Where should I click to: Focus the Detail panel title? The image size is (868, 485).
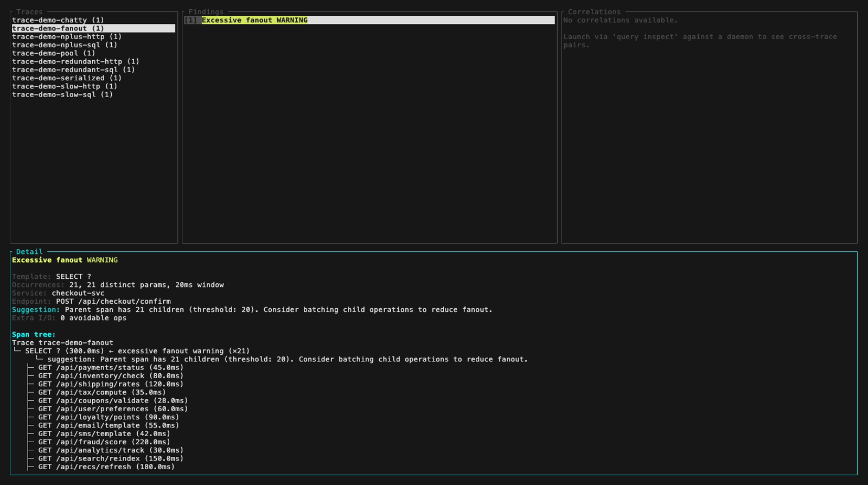coord(29,252)
